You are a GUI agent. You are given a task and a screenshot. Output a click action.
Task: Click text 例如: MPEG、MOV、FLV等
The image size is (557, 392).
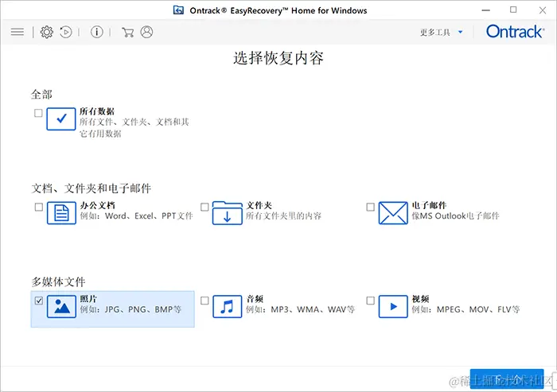click(465, 309)
